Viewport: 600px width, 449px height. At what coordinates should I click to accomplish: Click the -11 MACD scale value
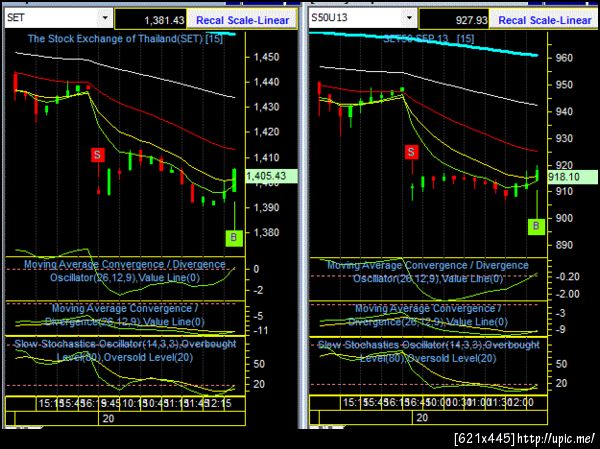point(261,331)
